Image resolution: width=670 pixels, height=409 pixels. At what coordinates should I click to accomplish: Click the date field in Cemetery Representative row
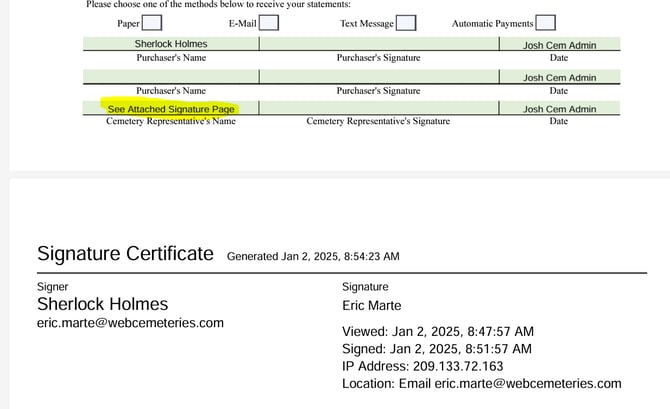[x=559, y=109]
